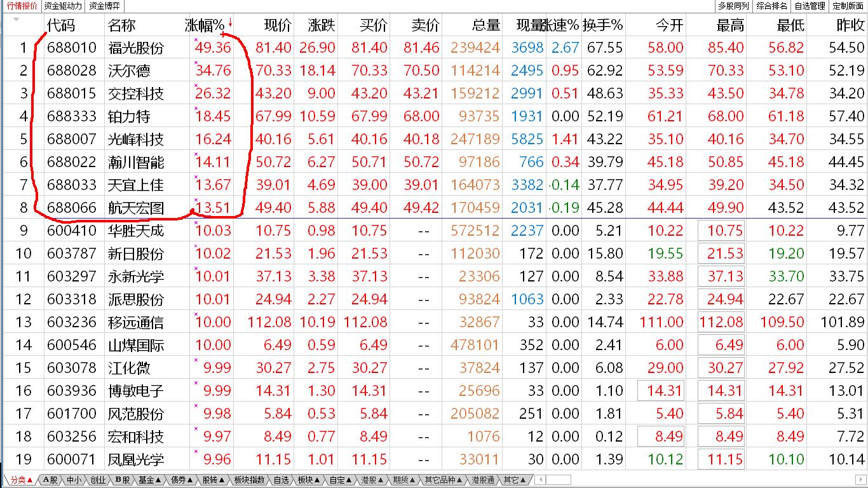Sort by the 卖价 column header

425,25
